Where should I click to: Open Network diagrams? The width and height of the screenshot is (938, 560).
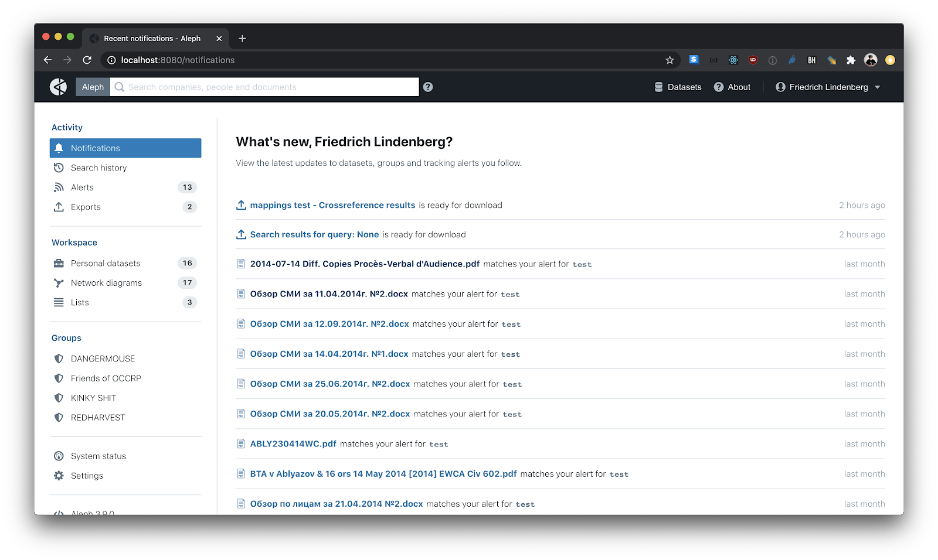point(125,283)
